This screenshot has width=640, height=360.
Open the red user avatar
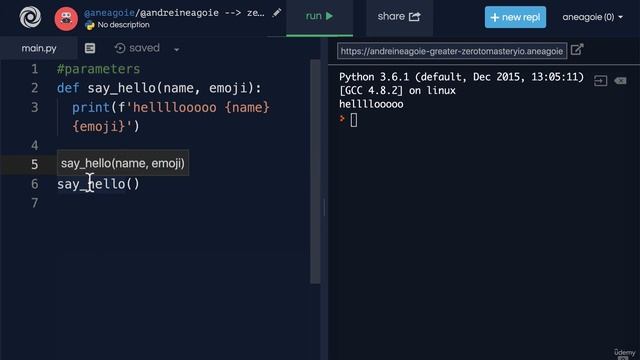click(66, 18)
